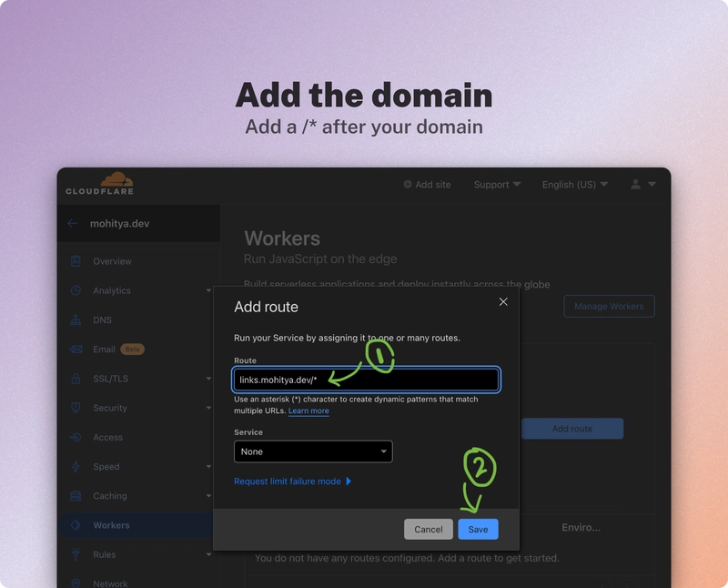Image resolution: width=728 pixels, height=588 pixels.
Task: Click the Cancel button
Action: [429, 529]
